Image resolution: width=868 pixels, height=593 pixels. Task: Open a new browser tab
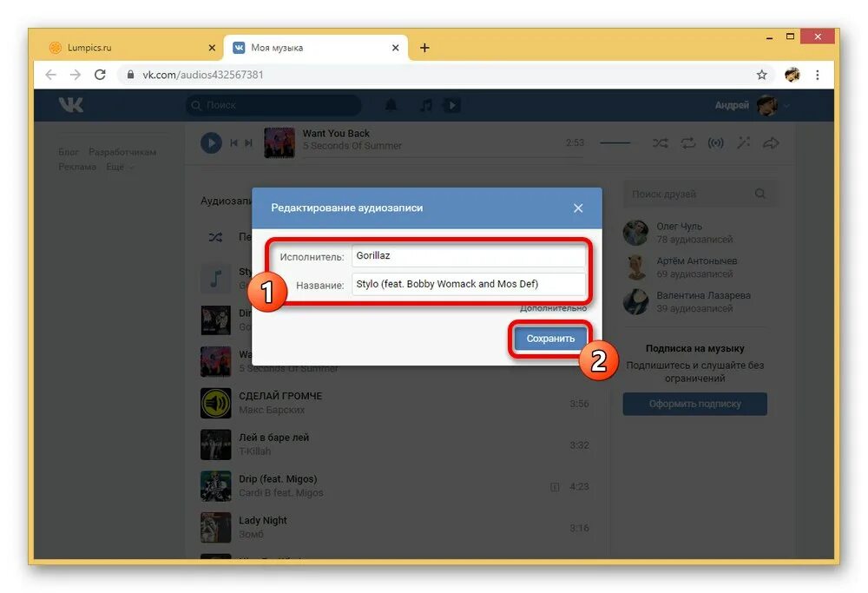(424, 48)
